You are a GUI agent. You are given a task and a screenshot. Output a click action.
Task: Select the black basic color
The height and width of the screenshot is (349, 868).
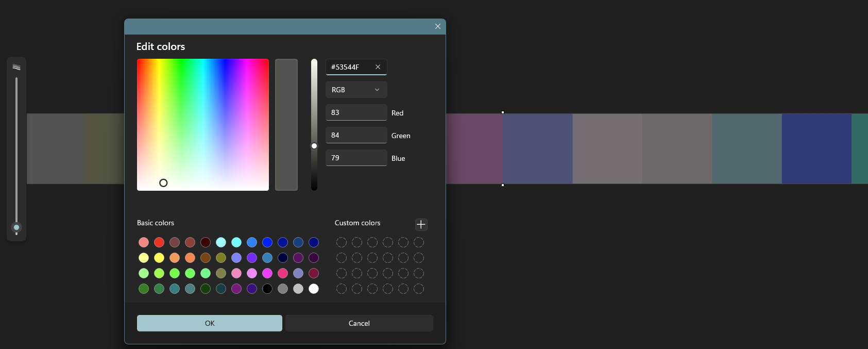[x=267, y=289]
